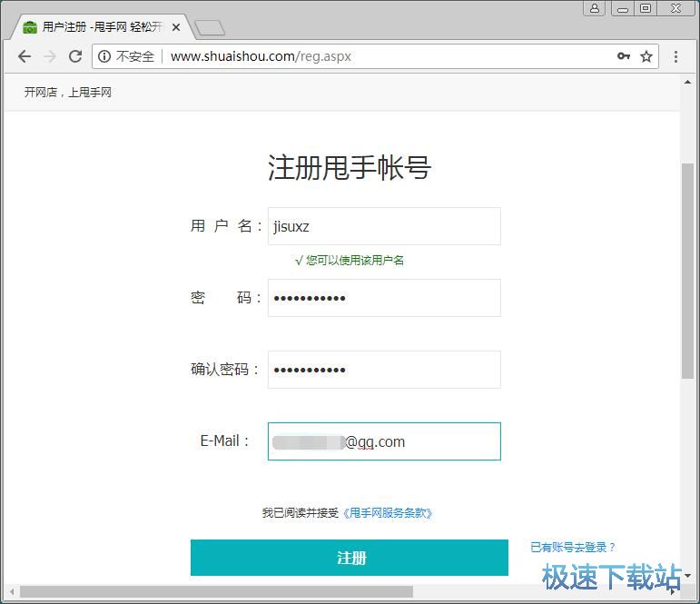
Task: Bookmark this page with the star
Action: click(646, 56)
